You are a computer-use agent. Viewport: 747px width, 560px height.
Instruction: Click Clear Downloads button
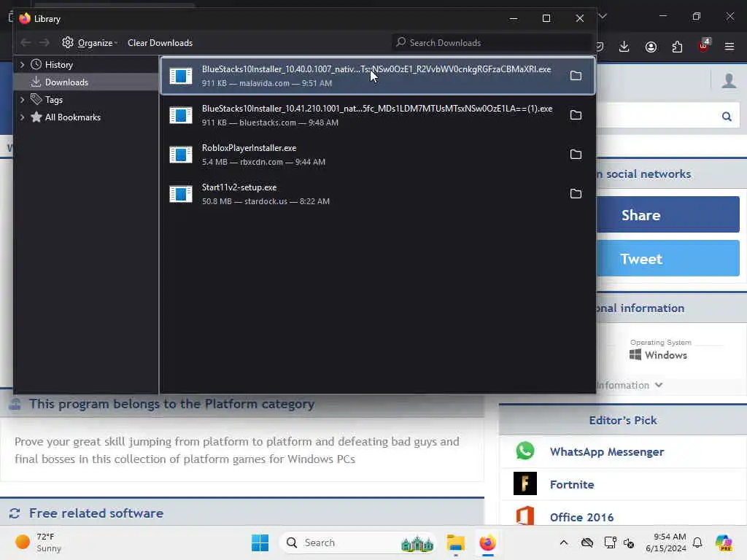(x=160, y=43)
